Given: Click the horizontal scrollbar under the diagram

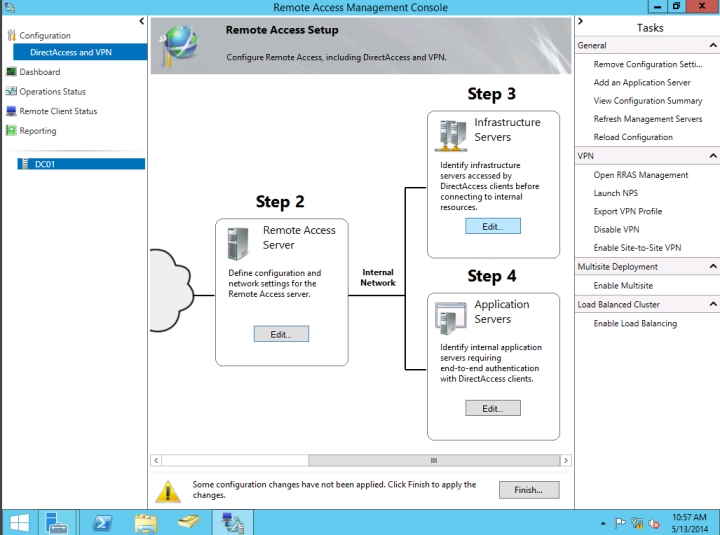Looking at the screenshot, I should [x=360, y=460].
